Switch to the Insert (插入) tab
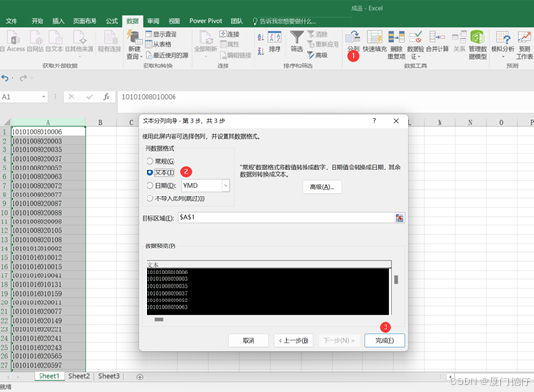This screenshot has width=534, height=392. click(58, 21)
